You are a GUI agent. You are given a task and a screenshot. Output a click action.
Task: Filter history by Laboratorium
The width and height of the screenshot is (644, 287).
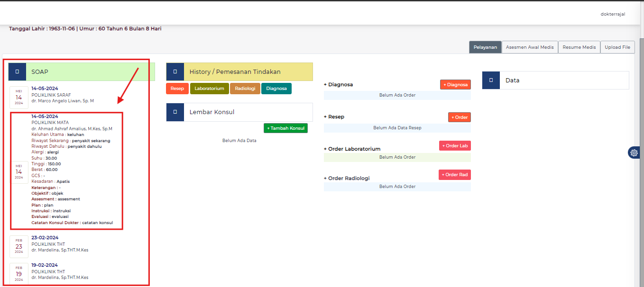tap(209, 88)
